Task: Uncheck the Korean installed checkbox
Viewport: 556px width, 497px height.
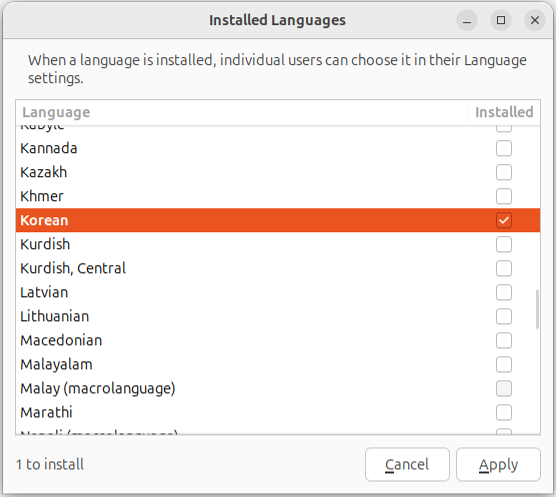Action: (504, 220)
